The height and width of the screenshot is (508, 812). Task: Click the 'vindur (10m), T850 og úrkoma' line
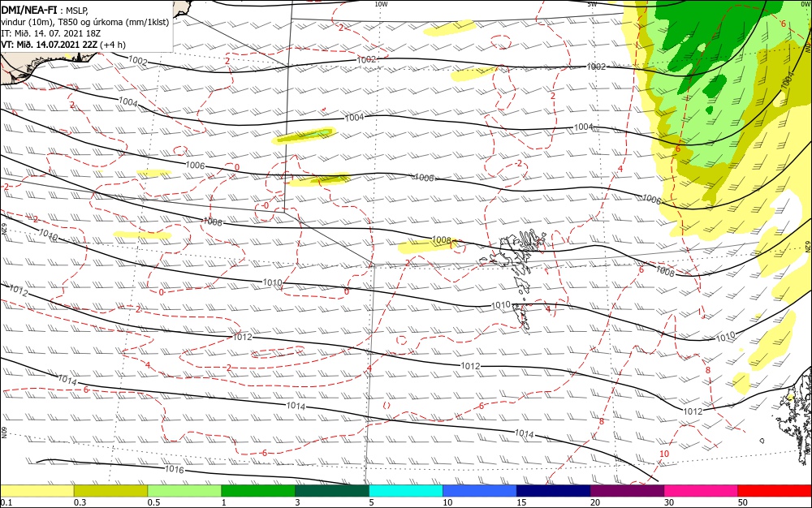tap(85, 22)
